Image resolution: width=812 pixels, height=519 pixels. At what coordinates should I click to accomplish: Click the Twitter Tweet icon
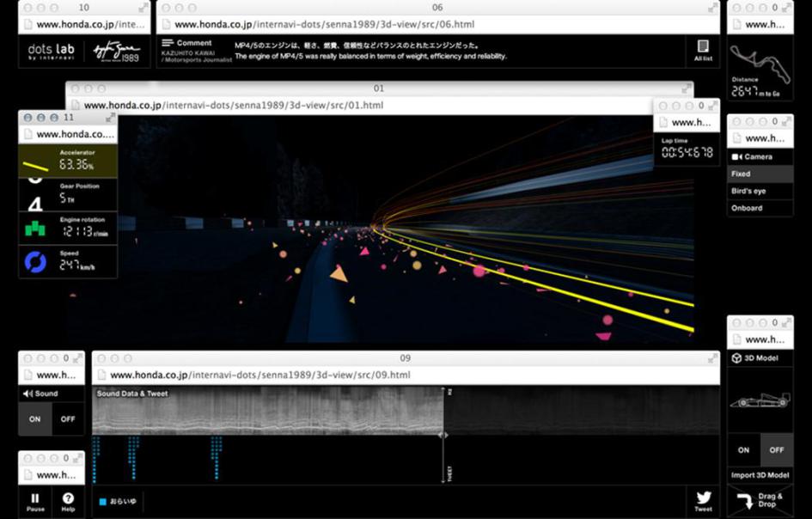703,500
